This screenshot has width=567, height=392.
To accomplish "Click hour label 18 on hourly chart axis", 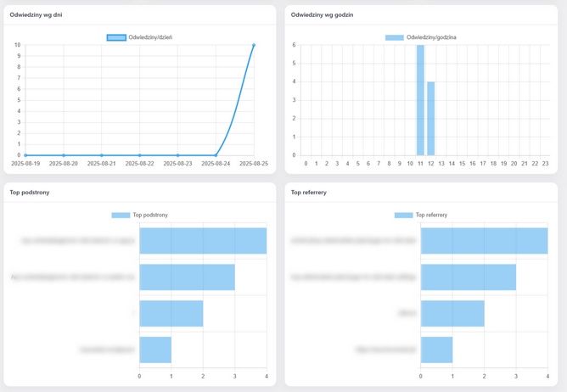I will [493, 164].
